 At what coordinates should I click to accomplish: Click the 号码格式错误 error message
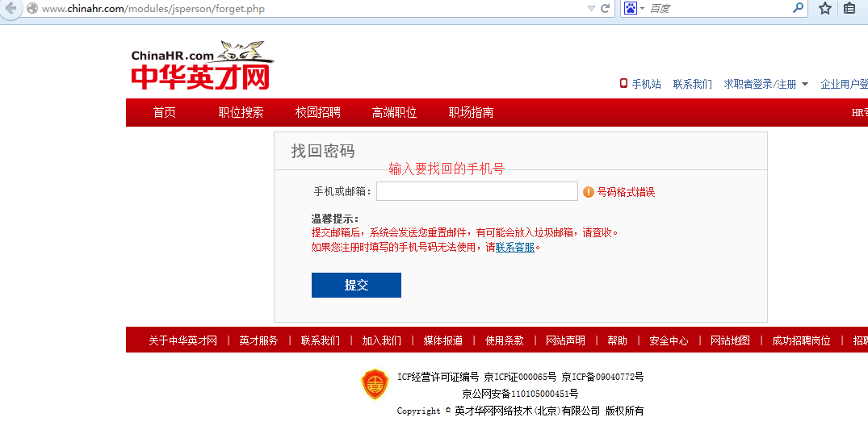(626, 192)
